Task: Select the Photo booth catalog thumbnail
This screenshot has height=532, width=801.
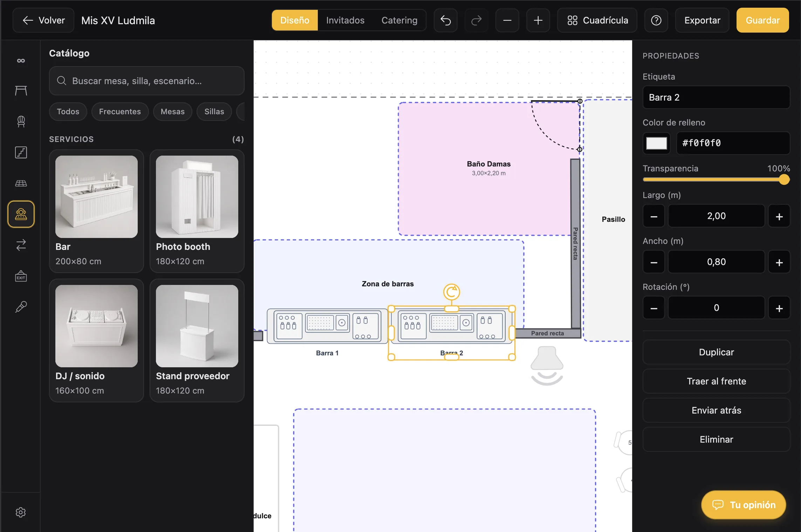Action: tap(197, 197)
